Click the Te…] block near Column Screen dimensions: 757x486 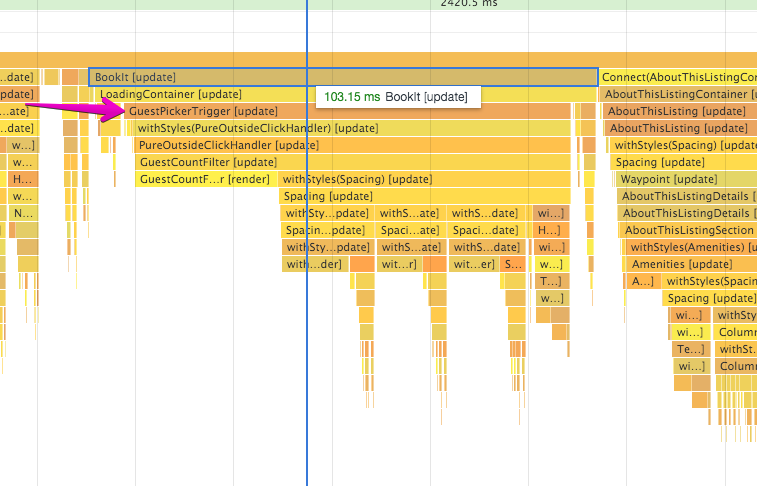click(x=691, y=349)
